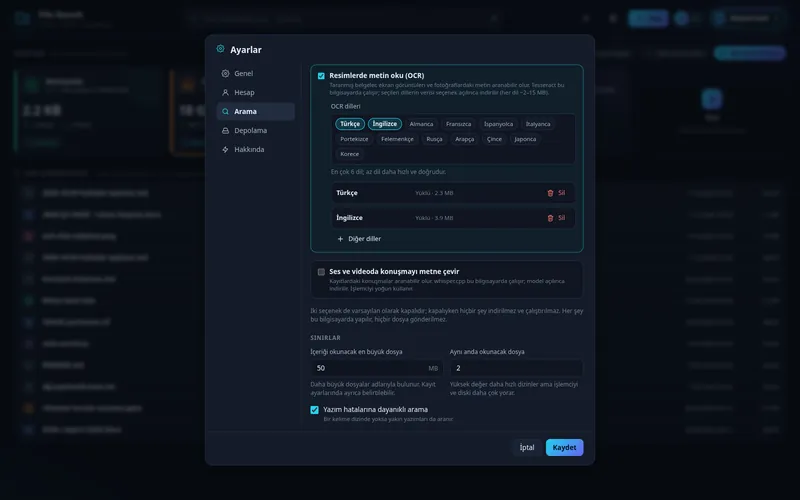Enable Ses ve videoda konuşmayı metne çevir
This screenshot has height=500, width=800.
point(321,272)
